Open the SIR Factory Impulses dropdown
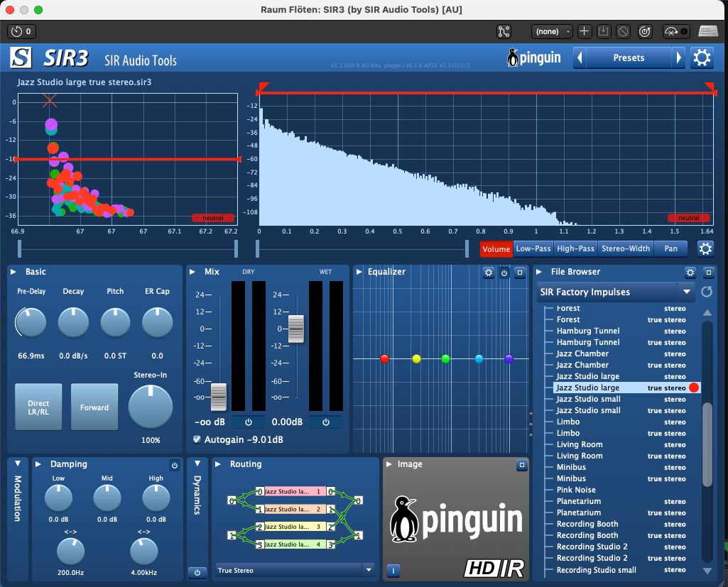The image size is (728, 587). (616, 292)
